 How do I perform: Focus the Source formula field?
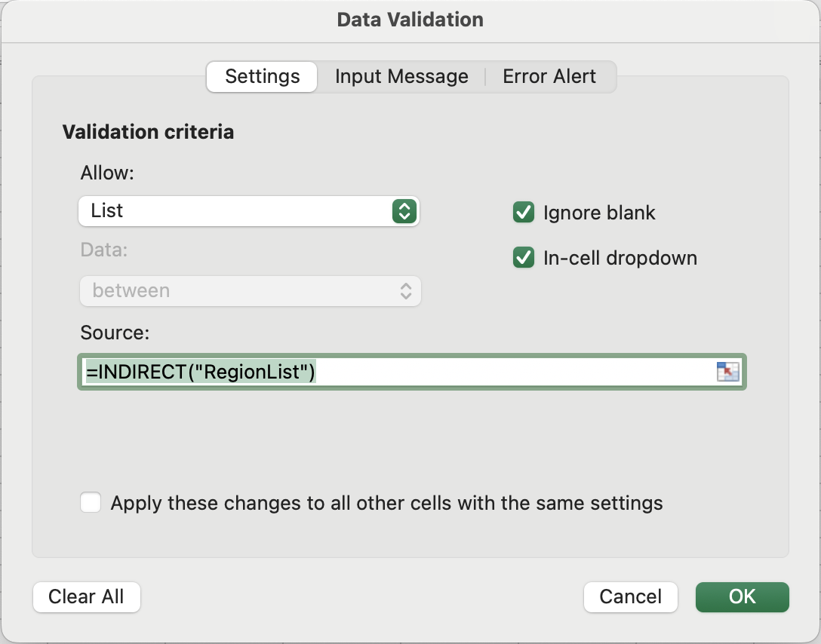[412, 372]
